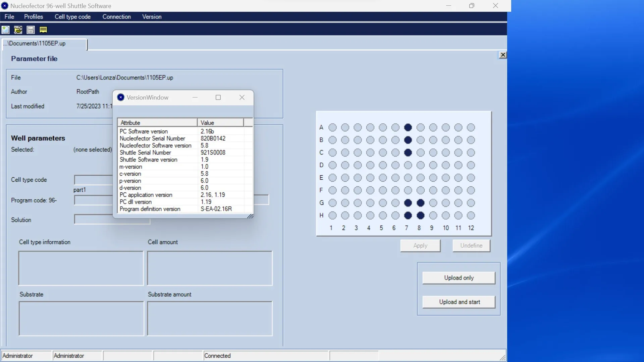
Task: Open the Version menu
Action: pyautogui.click(x=152, y=17)
